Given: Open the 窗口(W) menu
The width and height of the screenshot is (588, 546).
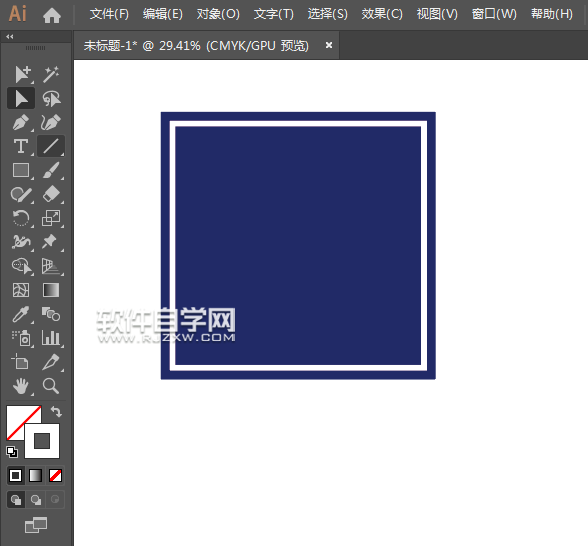Looking at the screenshot, I should coord(494,14).
